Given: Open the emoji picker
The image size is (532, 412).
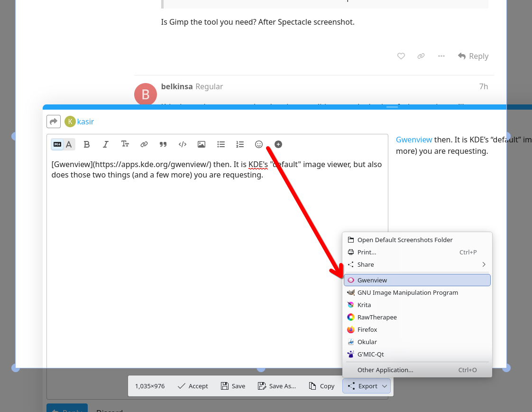Looking at the screenshot, I should [x=259, y=144].
